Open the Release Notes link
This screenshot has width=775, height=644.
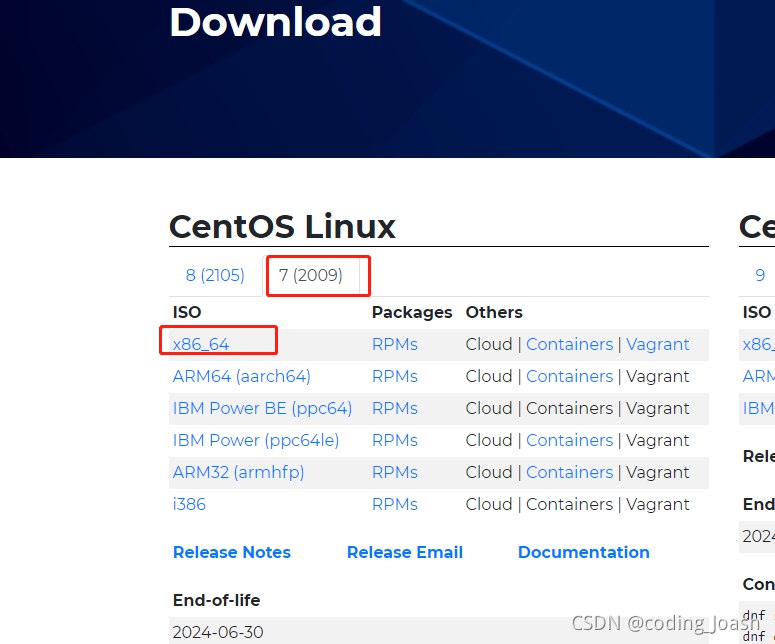tap(232, 552)
